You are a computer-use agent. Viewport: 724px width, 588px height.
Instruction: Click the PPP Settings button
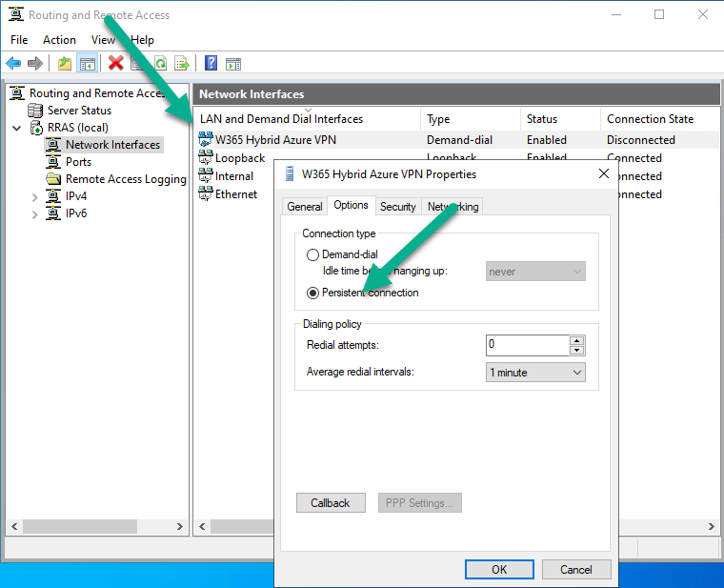[x=420, y=502]
